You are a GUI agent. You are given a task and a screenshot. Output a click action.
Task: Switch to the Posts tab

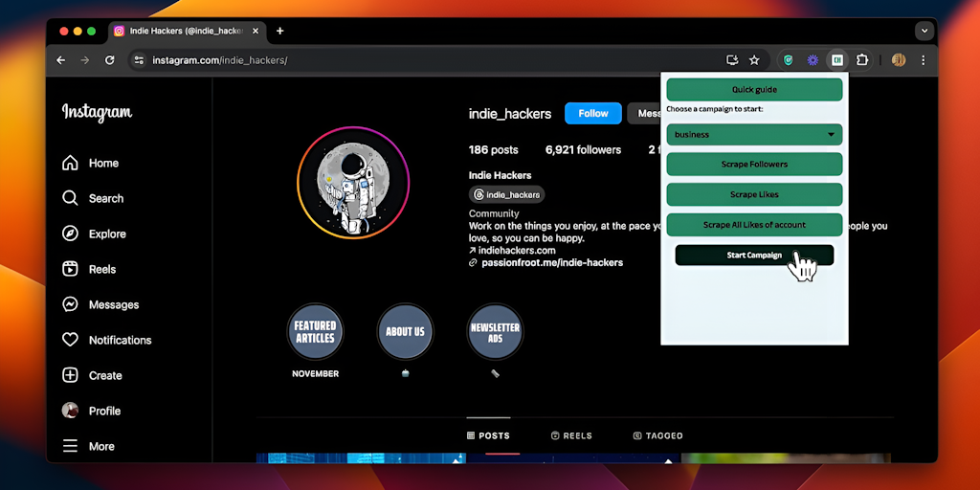point(489,435)
